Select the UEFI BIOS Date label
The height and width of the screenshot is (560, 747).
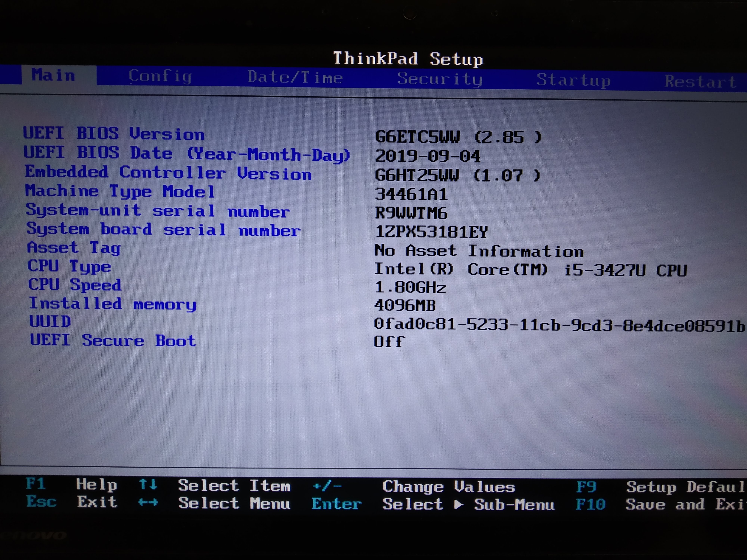pyautogui.click(x=187, y=154)
